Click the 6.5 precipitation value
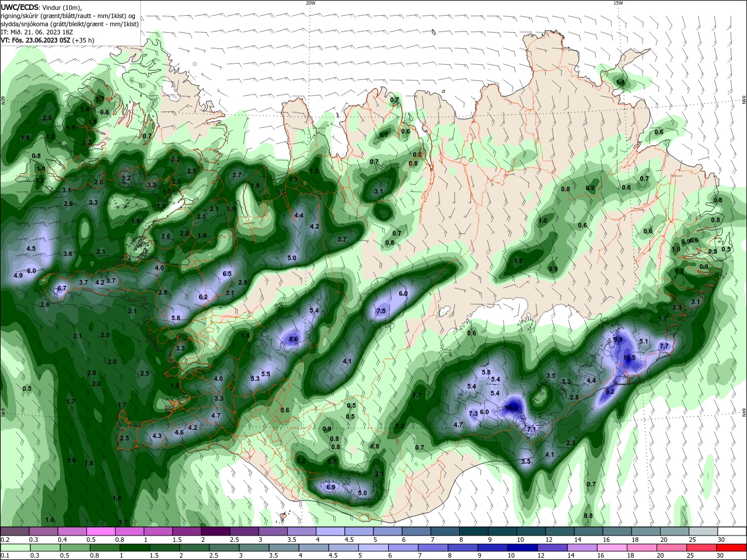Screen dimensions: 747x560 [x=227, y=274]
